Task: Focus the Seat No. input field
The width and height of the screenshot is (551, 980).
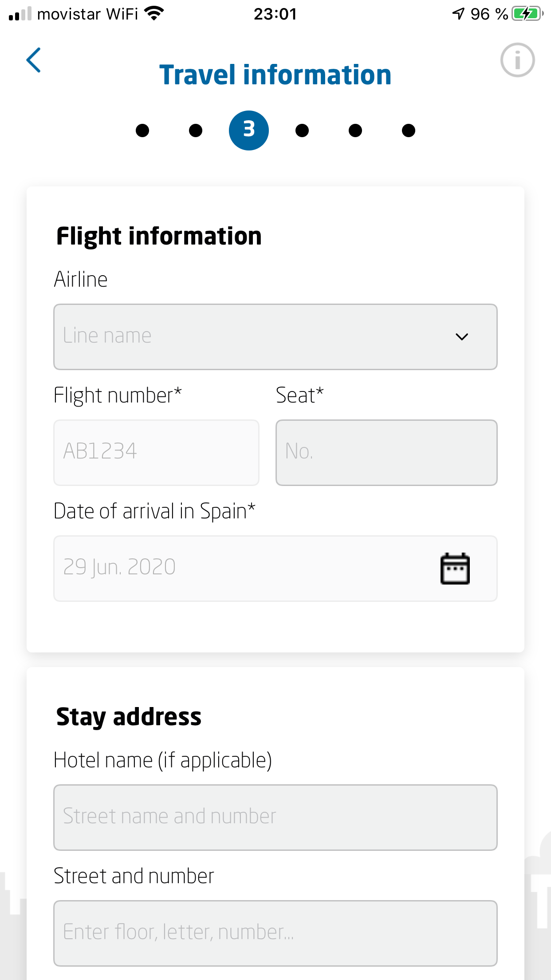Action: pyautogui.click(x=386, y=453)
